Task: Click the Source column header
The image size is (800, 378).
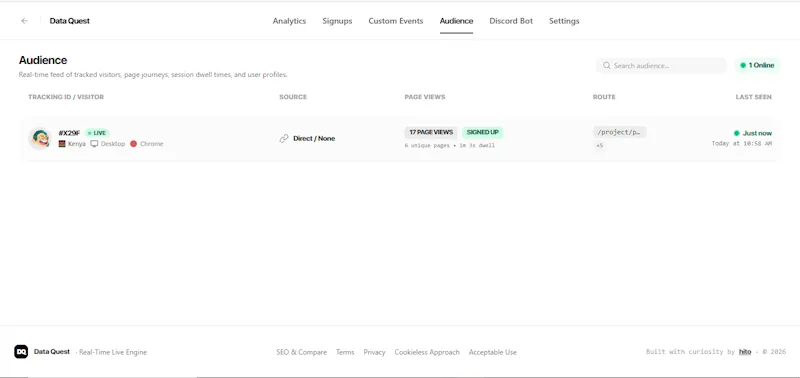Action: (293, 97)
